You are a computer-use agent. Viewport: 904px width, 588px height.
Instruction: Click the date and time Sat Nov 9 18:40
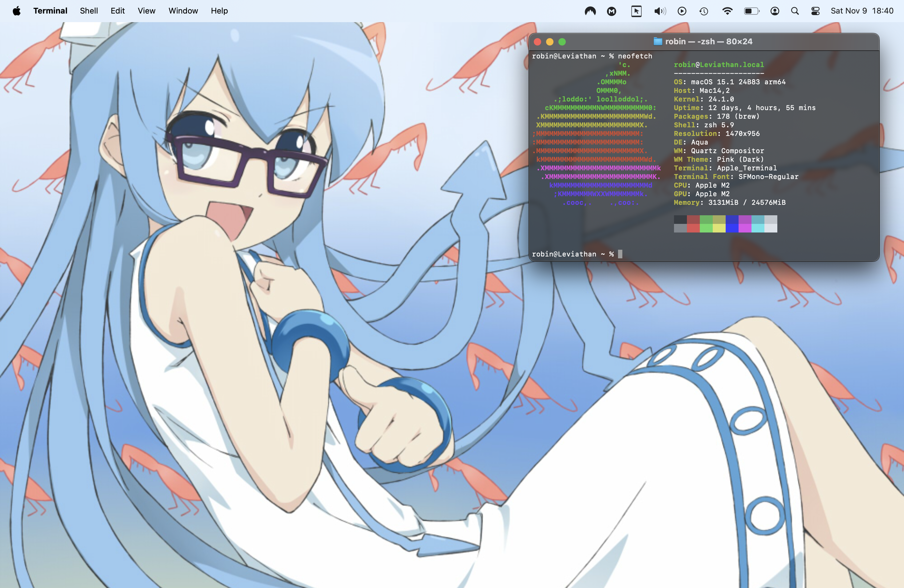pyautogui.click(x=862, y=11)
